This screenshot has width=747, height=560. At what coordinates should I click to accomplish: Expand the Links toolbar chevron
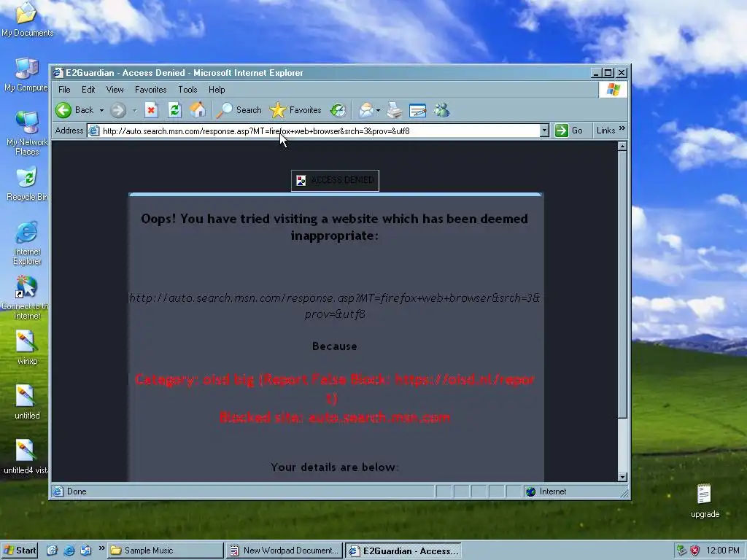tap(622, 128)
